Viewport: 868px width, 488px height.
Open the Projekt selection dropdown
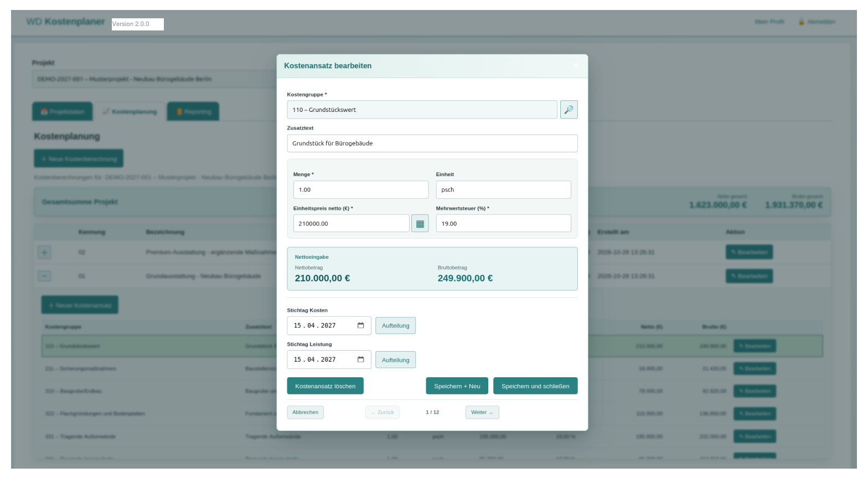[x=155, y=79]
